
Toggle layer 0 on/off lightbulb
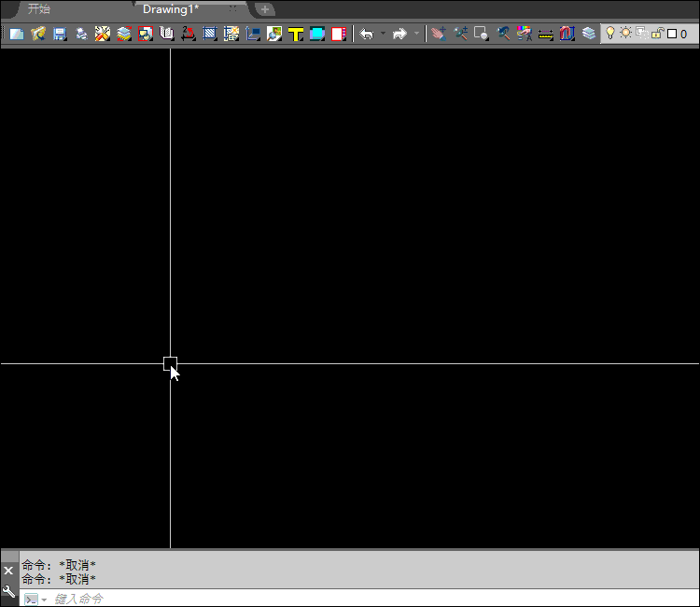[609, 33]
